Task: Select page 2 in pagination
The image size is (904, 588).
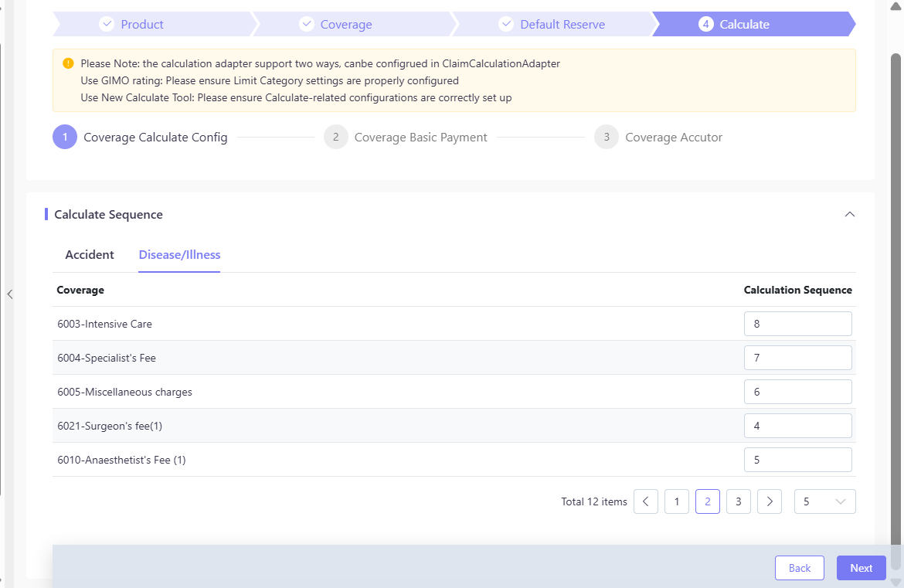Action: pyautogui.click(x=708, y=501)
